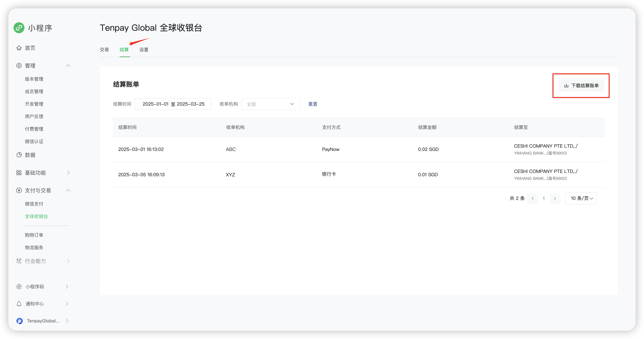Click the home icon beside 首页
This screenshot has height=339, width=644.
pos(19,48)
